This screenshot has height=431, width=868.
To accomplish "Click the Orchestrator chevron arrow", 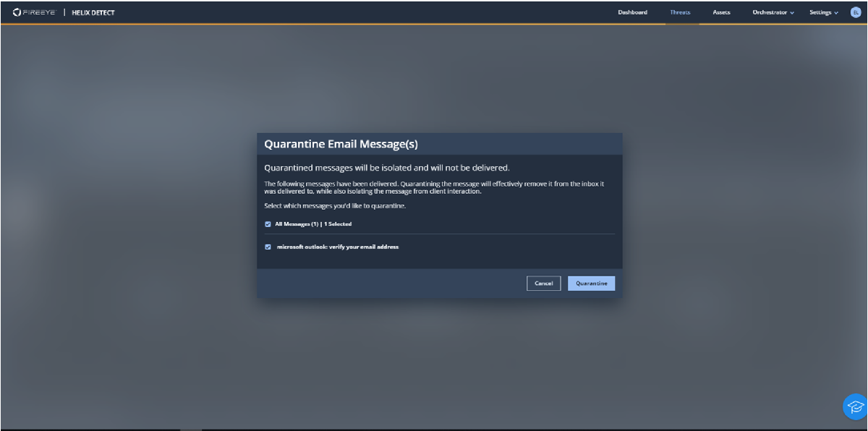I will coord(792,13).
